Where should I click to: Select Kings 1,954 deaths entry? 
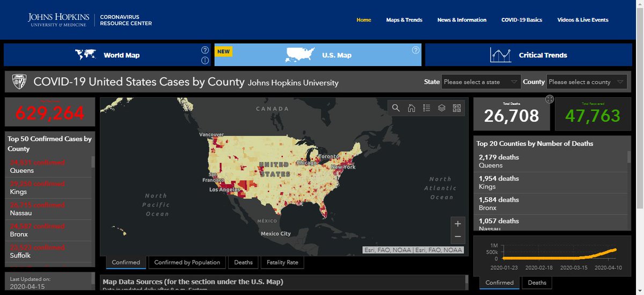tap(550, 183)
